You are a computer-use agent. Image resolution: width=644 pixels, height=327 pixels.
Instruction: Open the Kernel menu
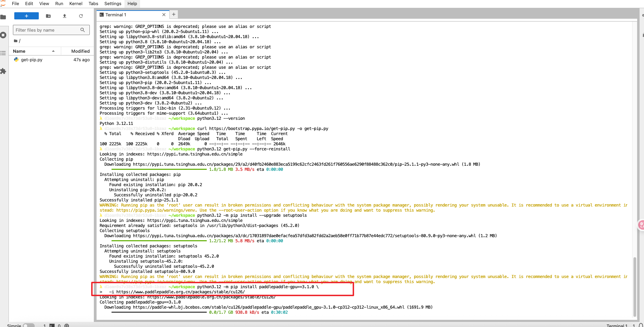point(75,3)
